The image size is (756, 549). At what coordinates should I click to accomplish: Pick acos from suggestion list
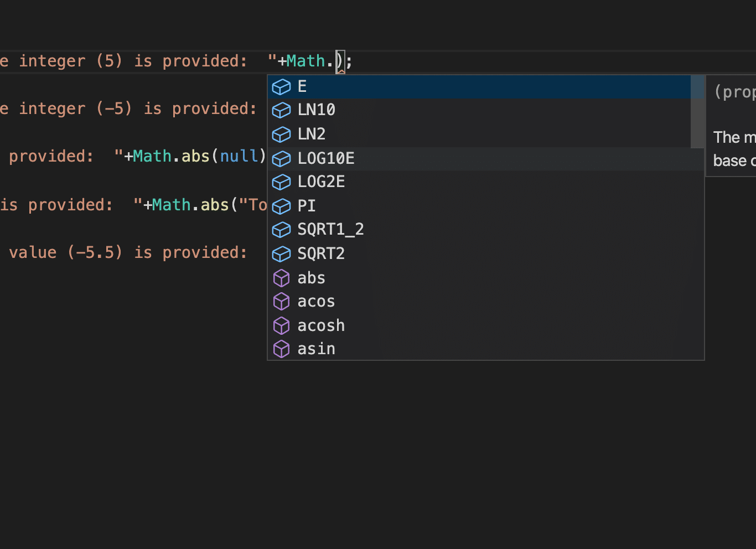click(479, 301)
